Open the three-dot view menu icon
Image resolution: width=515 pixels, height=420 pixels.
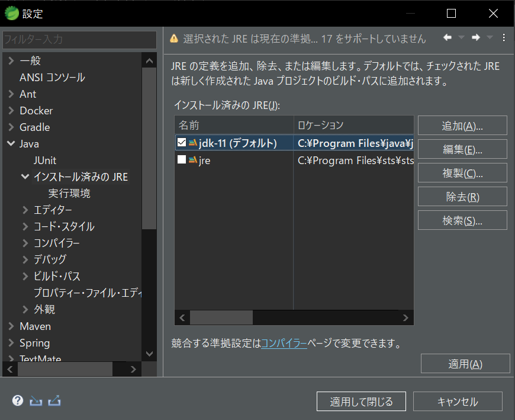click(x=504, y=37)
